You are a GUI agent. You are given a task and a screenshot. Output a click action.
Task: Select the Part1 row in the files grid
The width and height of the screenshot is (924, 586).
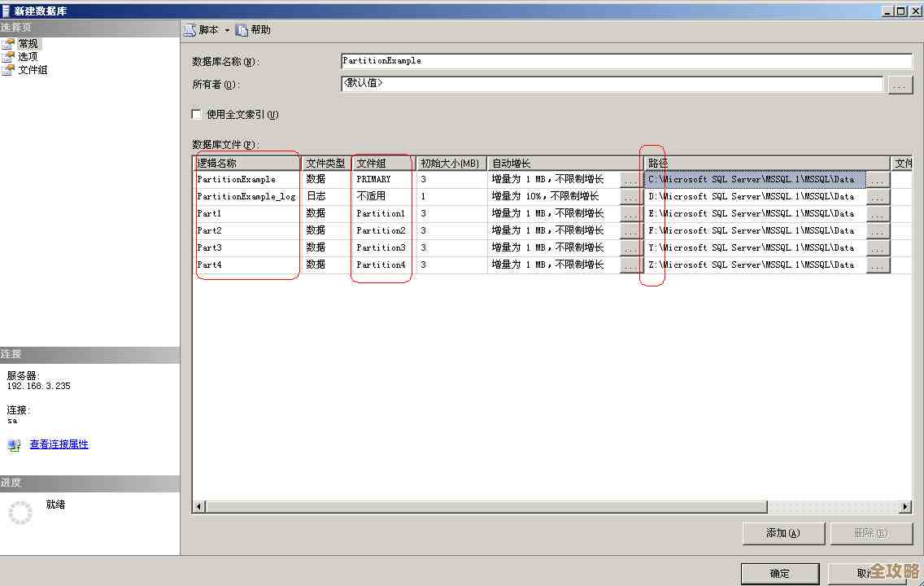coord(244,213)
